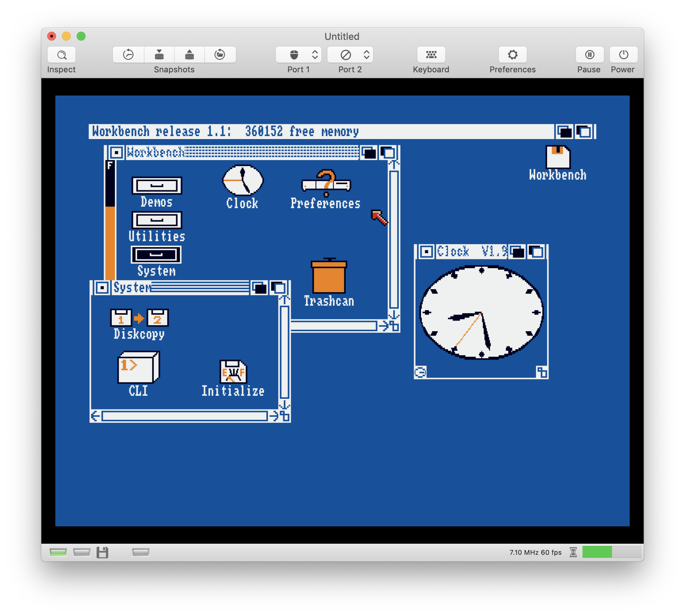Click Workbench window scroll right arrow
Viewport: 685px width, 616px height.
pyautogui.click(x=383, y=326)
